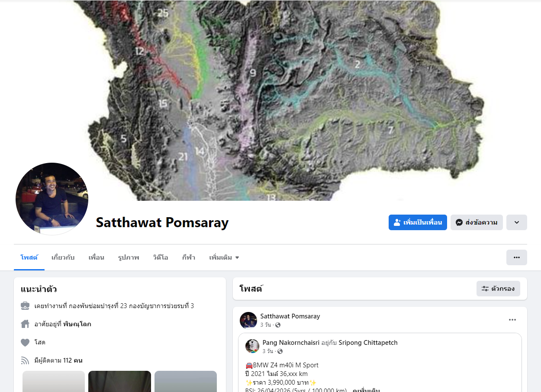Click Pang Nakornchaisri's avatar in shared post
This screenshot has width=541, height=392.
252,346
